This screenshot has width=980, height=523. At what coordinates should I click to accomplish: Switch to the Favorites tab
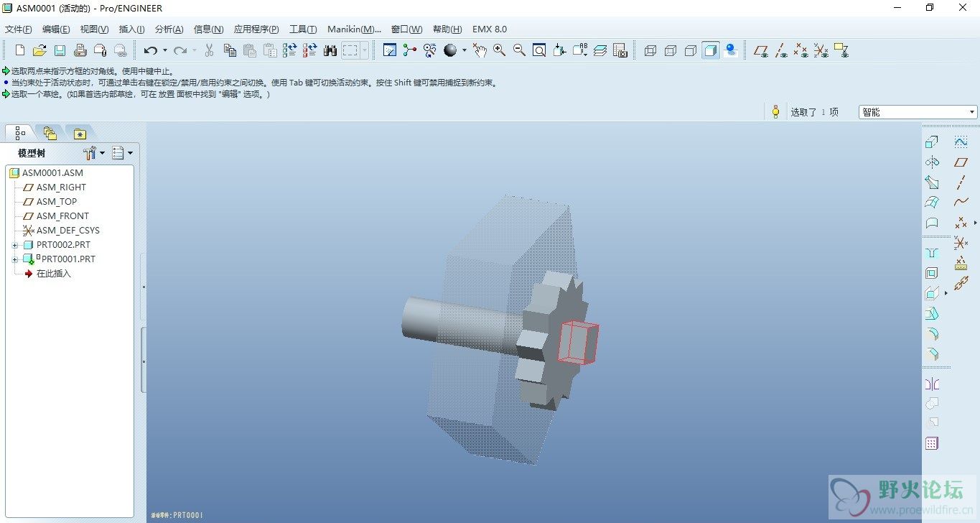80,133
